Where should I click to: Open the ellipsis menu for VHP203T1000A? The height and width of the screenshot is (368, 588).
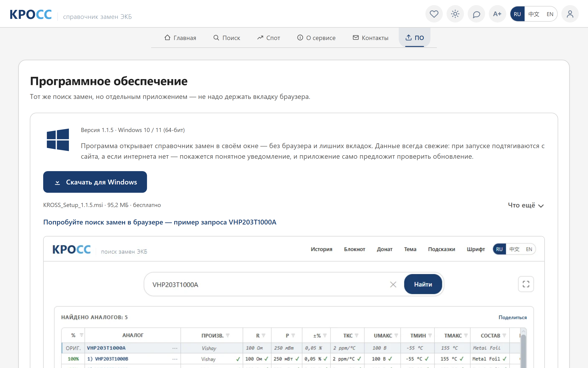coord(175,348)
